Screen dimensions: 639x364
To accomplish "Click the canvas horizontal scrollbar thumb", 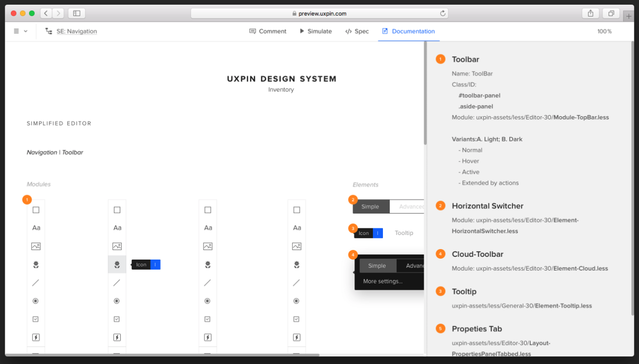I will point(162,355).
